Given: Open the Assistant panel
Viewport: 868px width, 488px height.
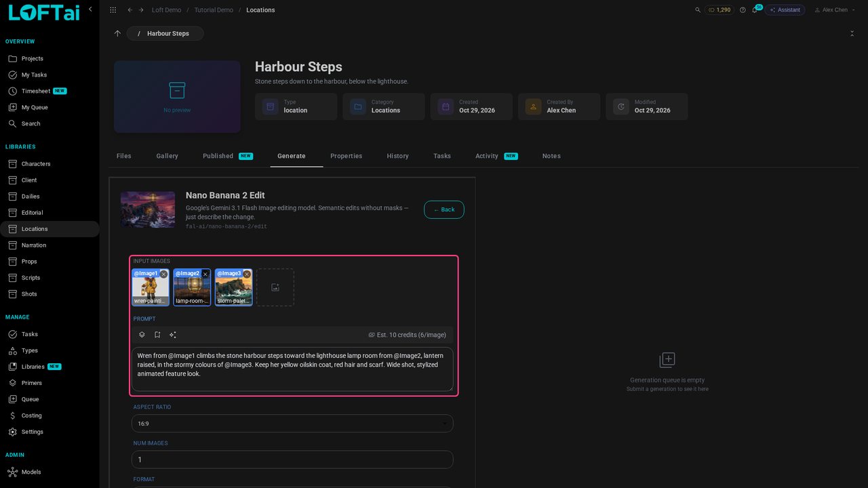Looking at the screenshot, I should click(785, 10).
